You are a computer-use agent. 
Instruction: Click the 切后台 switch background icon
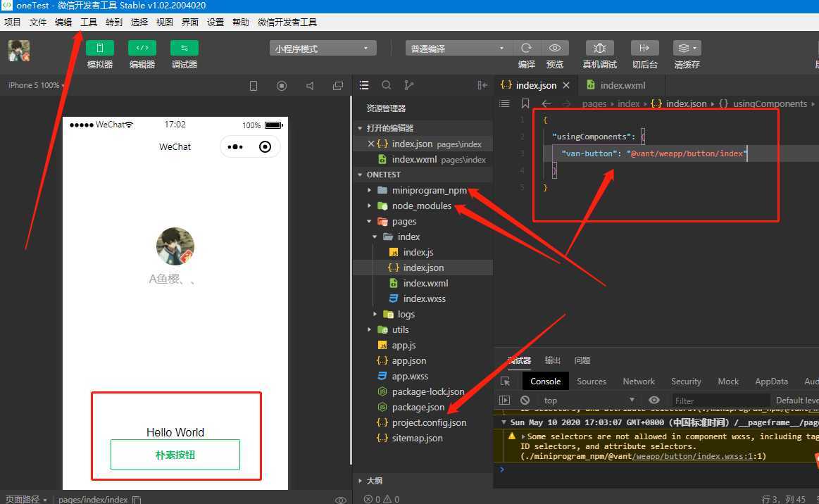pyautogui.click(x=644, y=48)
